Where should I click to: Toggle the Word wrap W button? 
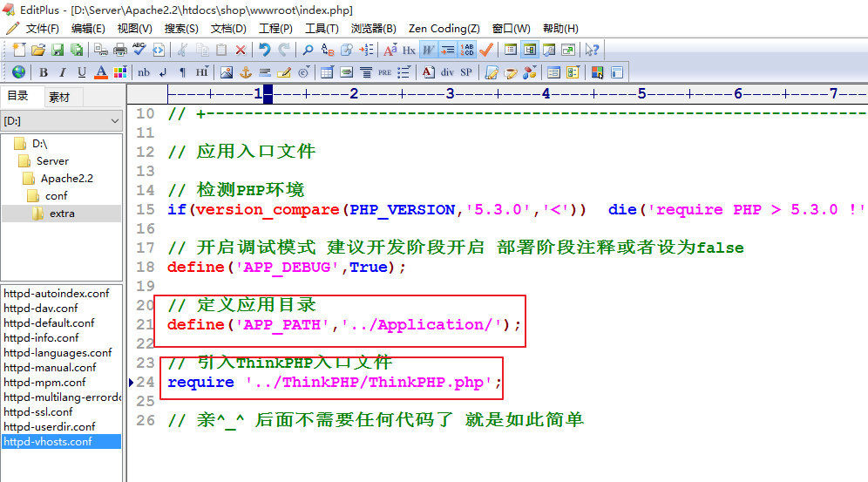[428, 50]
